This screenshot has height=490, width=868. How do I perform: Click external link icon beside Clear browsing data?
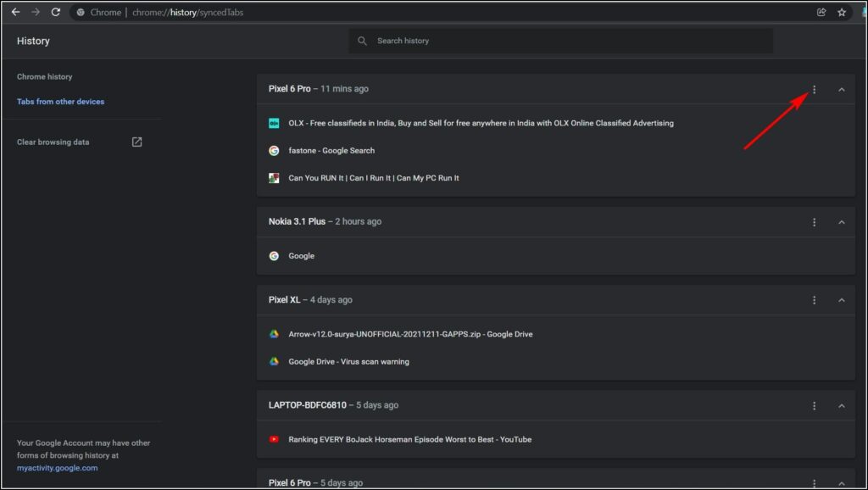coord(136,142)
